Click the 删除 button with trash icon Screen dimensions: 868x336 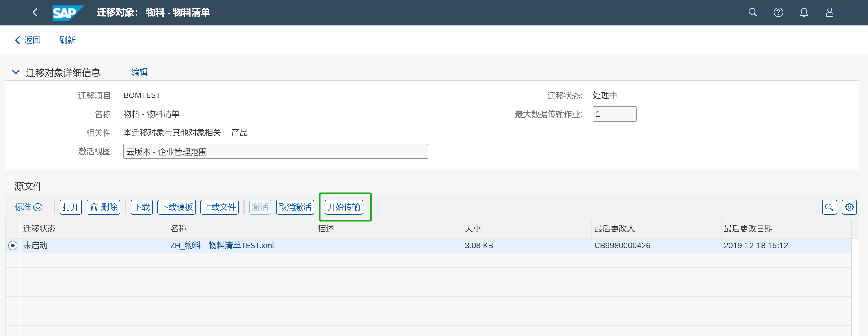tap(103, 207)
